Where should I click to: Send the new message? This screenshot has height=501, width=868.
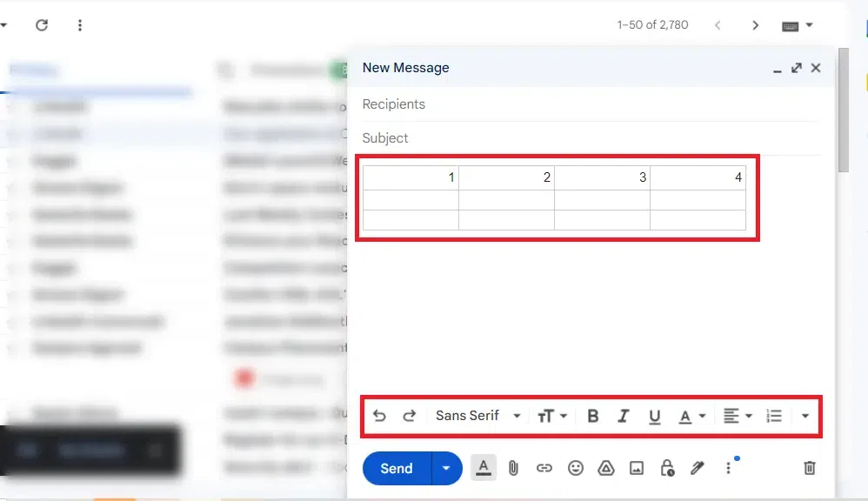click(x=397, y=468)
